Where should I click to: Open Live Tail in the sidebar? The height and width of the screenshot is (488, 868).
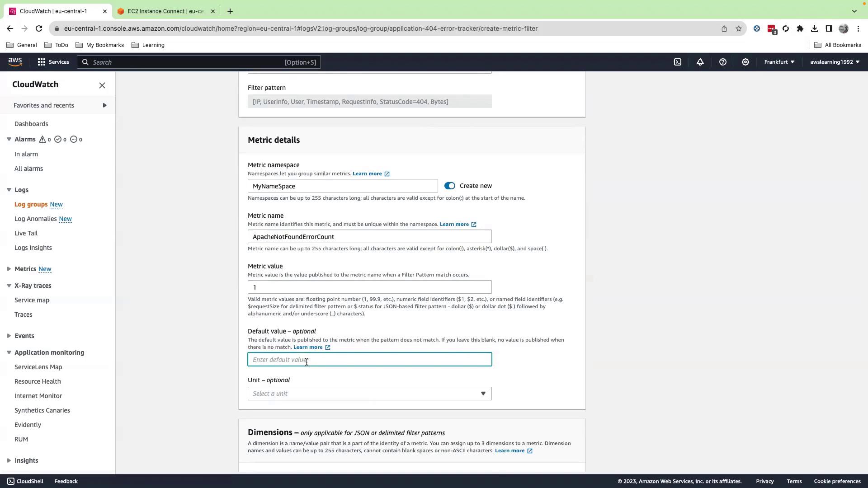(26, 233)
